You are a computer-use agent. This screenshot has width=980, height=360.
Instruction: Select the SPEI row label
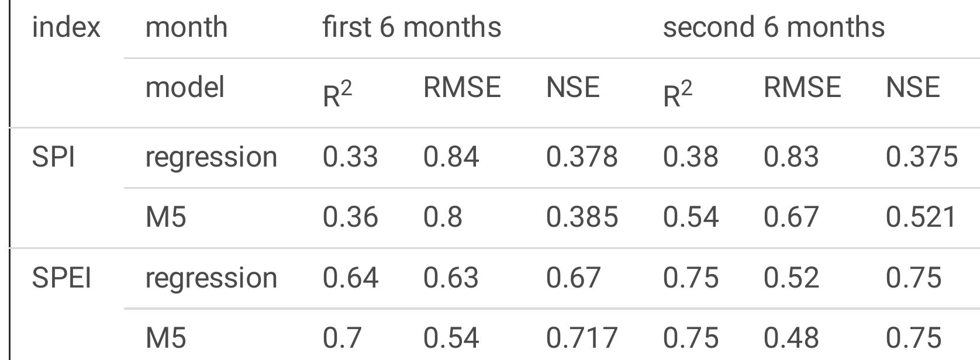coord(61,278)
